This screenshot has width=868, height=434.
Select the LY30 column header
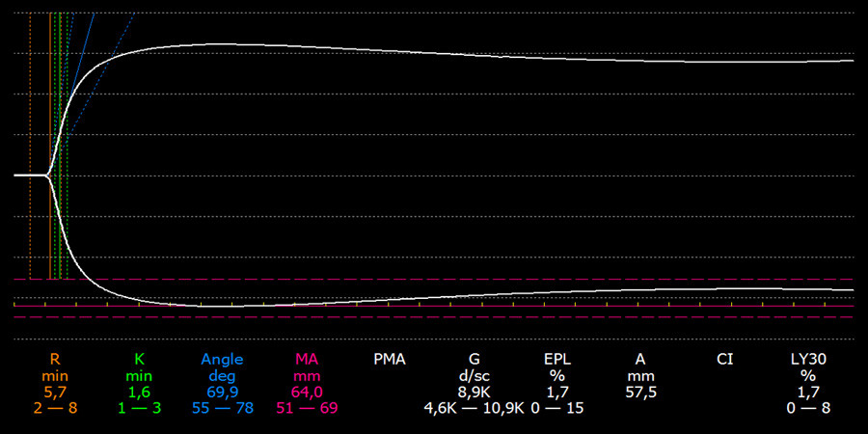coord(807,359)
